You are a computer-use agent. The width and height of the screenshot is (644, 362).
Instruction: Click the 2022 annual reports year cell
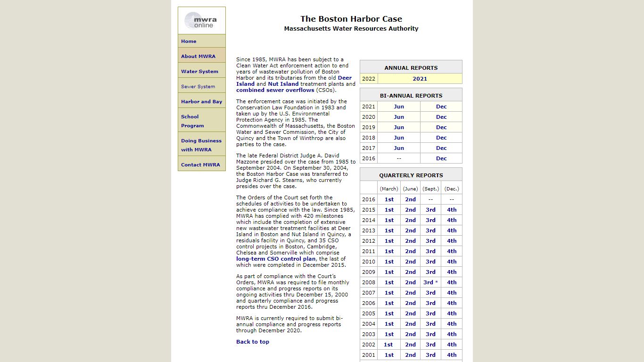tap(369, 79)
